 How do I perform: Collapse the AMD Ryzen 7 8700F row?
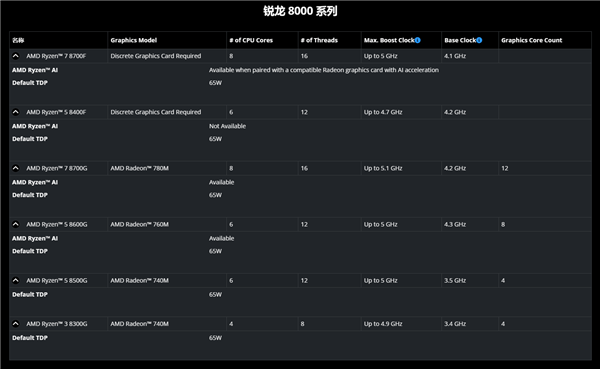16,56
